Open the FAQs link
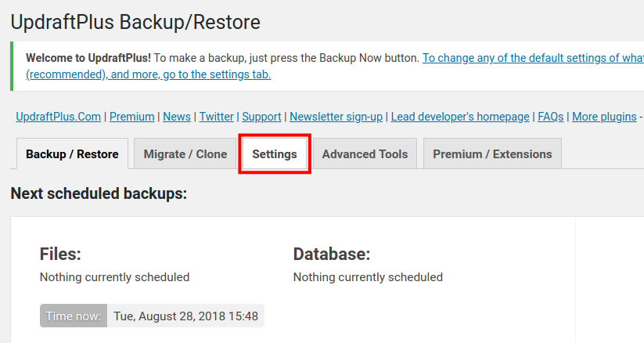This screenshot has height=343, width=644. [550, 117]
